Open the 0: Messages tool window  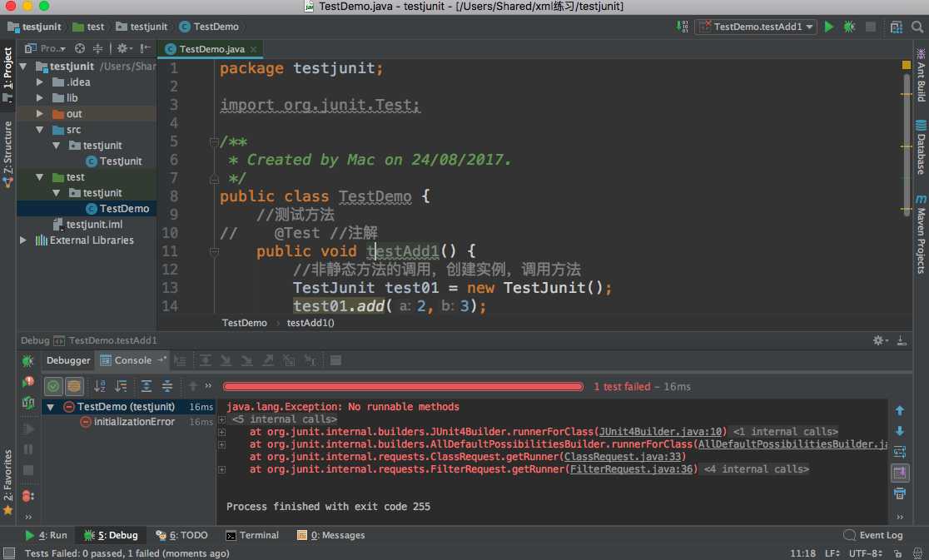[x=331, y=535]
